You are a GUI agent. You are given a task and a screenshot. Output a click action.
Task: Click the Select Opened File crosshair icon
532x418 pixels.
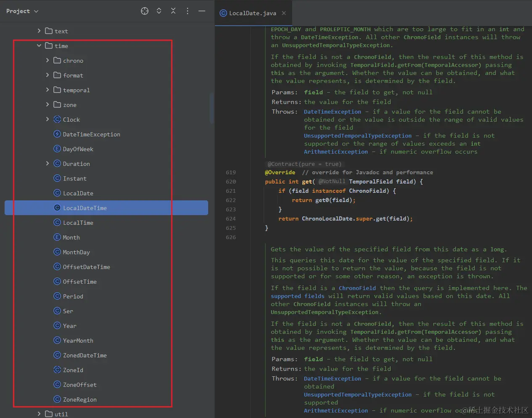coord(145,11)
